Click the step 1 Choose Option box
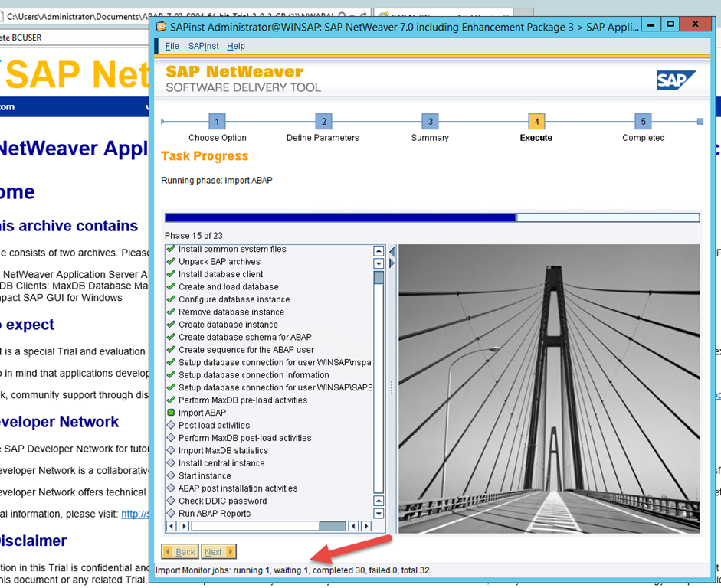Screen dimensions: 721x588 pyautogui.click(x=217, y=122)
